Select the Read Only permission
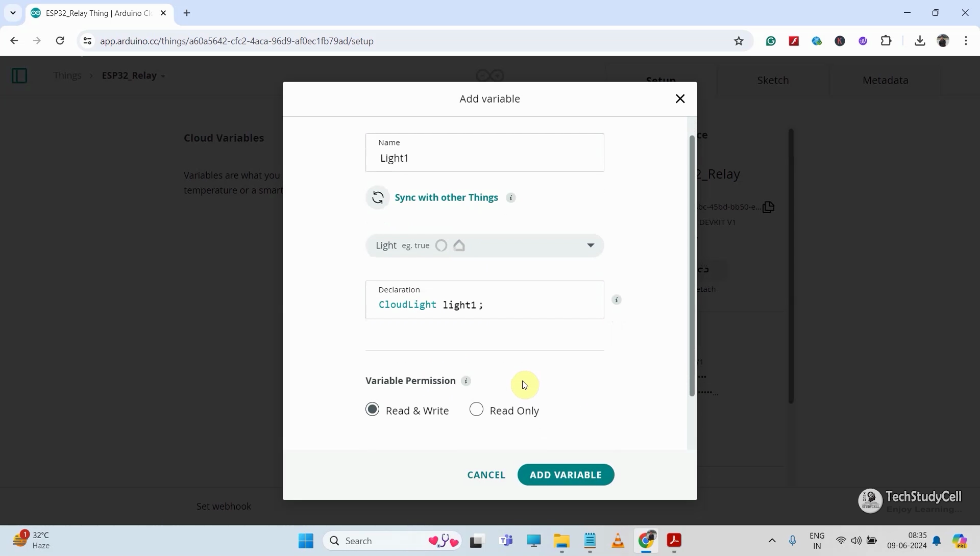This screenshot has width=980, height=556. 476,409
